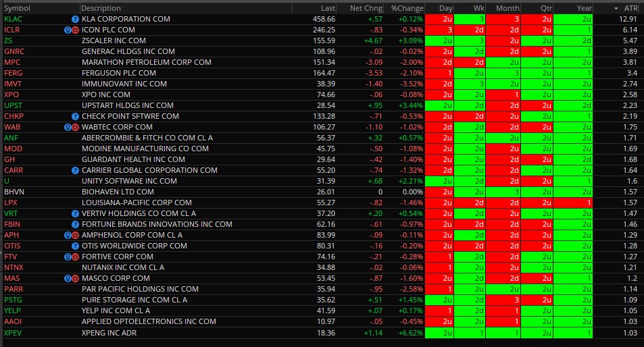
Task: Open the question mark icon for CARR
Action: [x=75, y=171]
